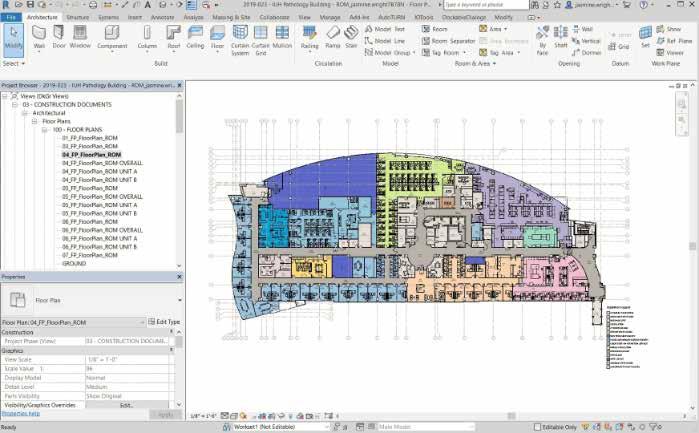Switch to the Collaborate ribbon tab

coord(274,17)
